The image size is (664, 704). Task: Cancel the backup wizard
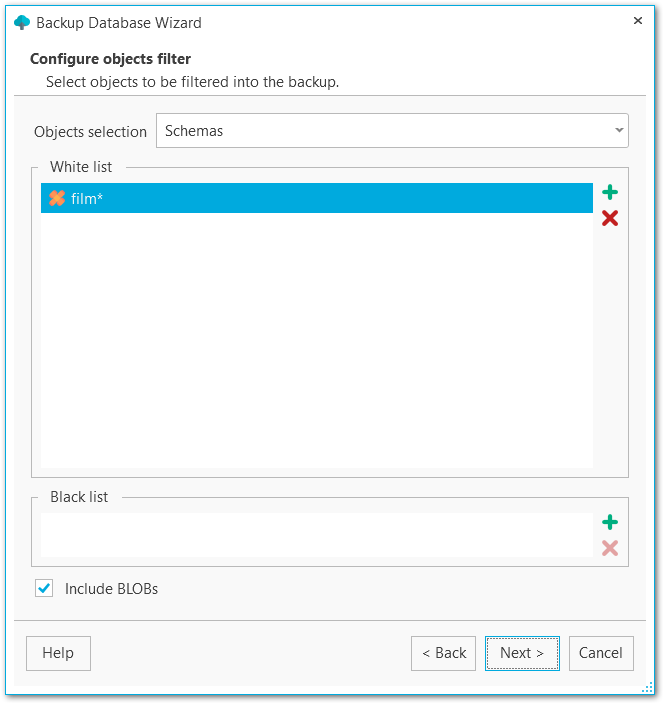pyautogui.click(x=601, y=653)
